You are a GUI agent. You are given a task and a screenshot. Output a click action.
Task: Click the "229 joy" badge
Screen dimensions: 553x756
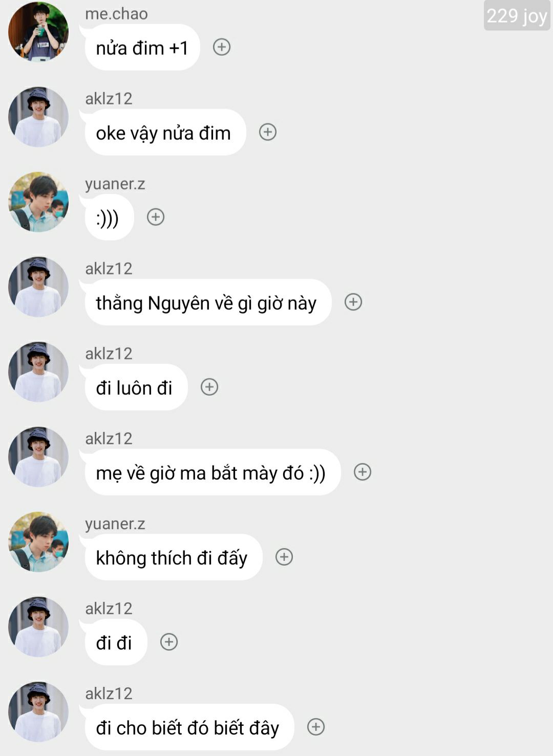pos(517,16)
